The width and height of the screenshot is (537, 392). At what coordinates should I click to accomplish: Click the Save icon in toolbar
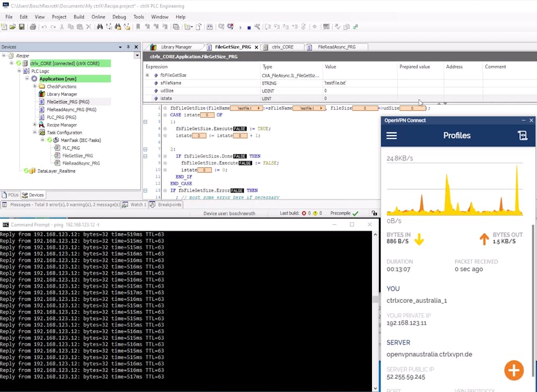[x=22, y=27]
